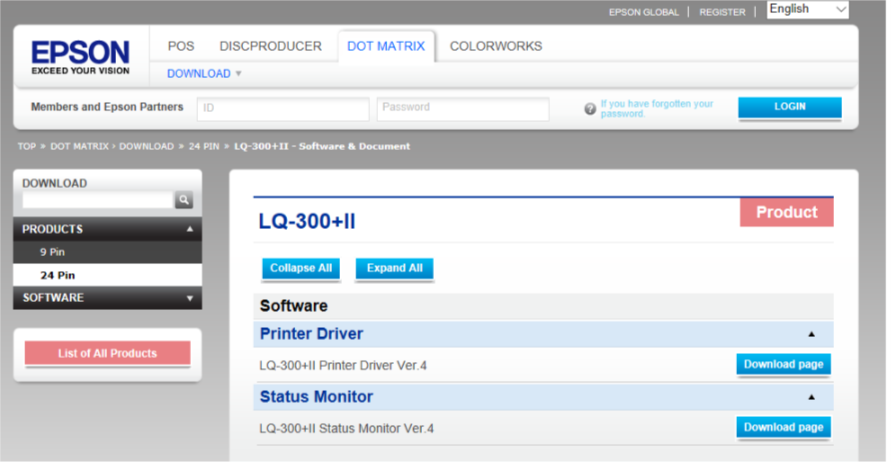Click the Software section heading
The height and width of the screenshot is (462, 891).
(x=294, y=306)
